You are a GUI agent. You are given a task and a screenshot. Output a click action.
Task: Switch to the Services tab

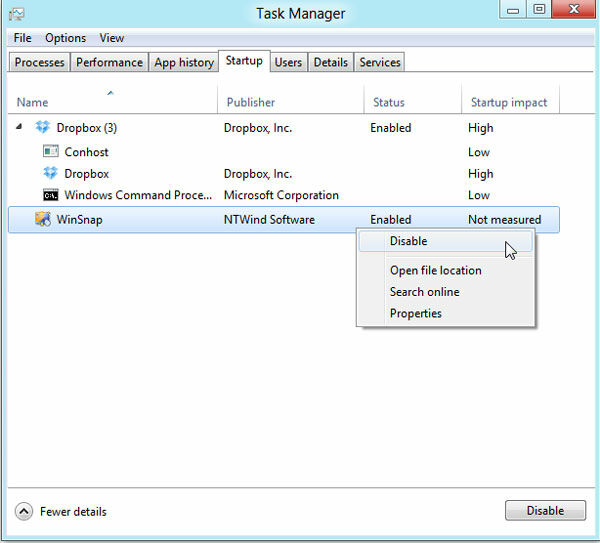point(380,62)
